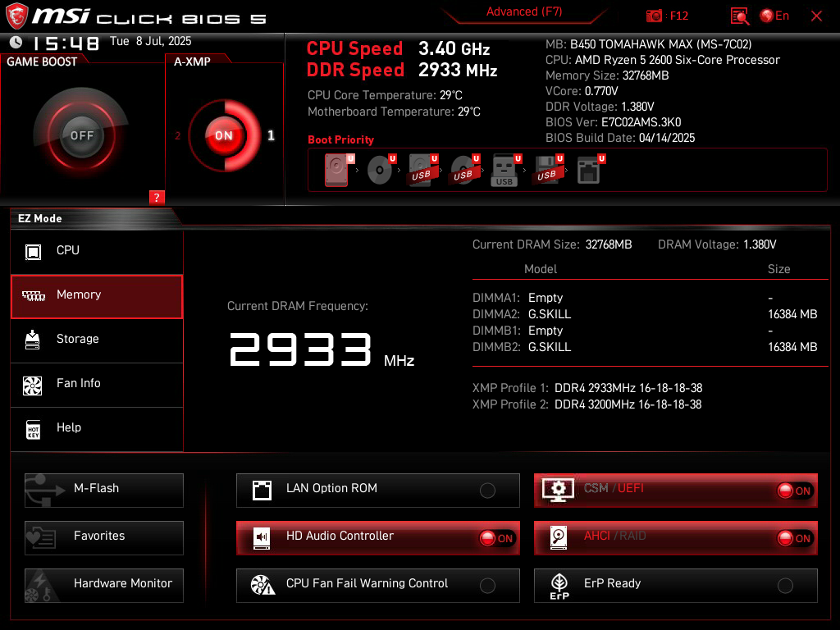Click the Memory module icon in sidebar
This screenshot has width=840, height=630.
pyautogui.click(x=33, y=295)
